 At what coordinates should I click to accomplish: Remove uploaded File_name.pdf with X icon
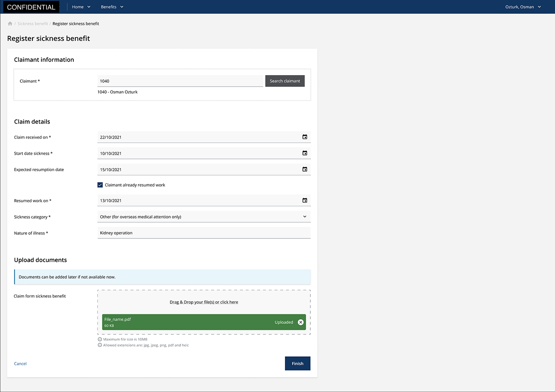click(301, 322)
